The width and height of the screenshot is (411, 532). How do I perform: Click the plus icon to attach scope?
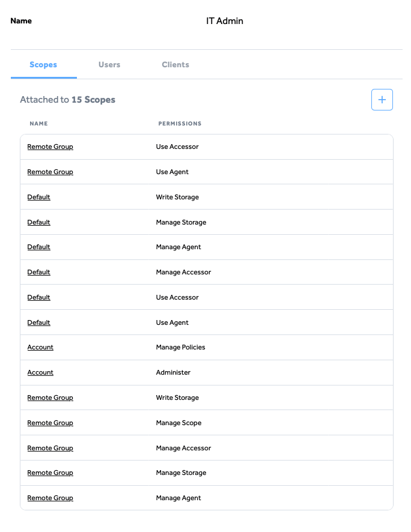tap(382, 100)
